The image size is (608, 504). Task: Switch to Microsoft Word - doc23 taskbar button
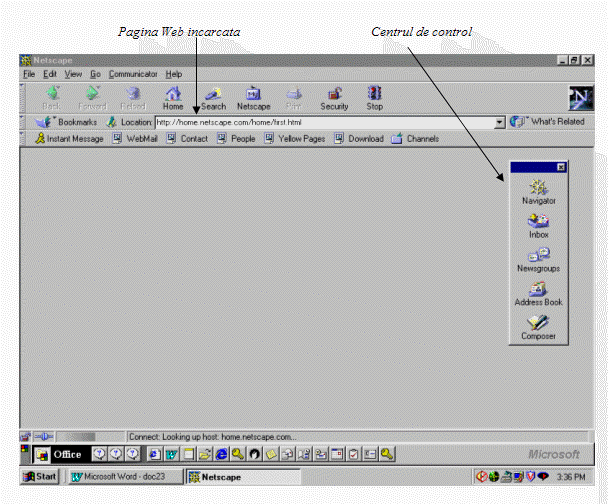[126, 476]
